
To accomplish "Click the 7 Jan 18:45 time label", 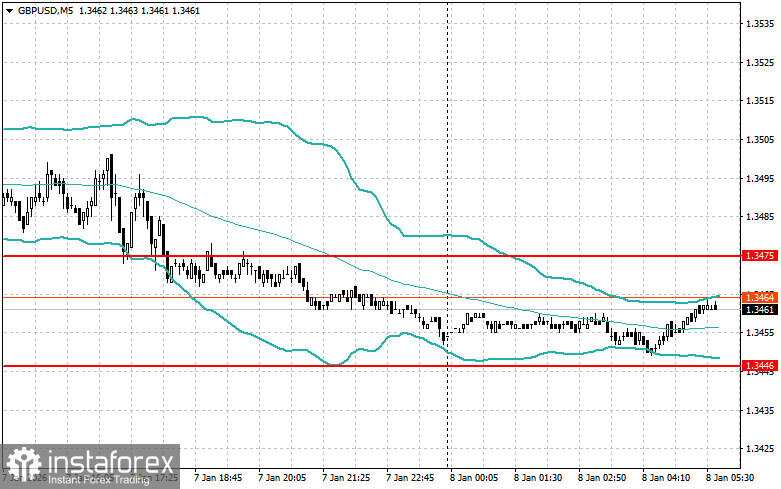I will click(218, 478).
